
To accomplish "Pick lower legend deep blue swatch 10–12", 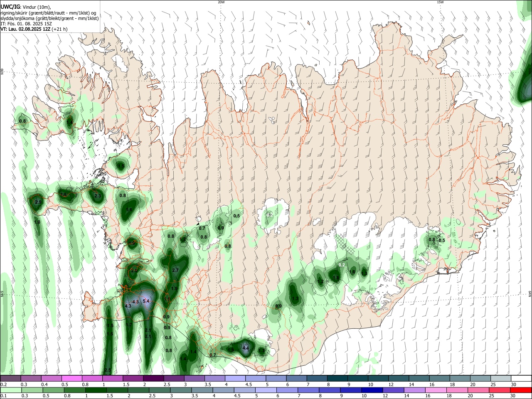I will tap(372, 390).
